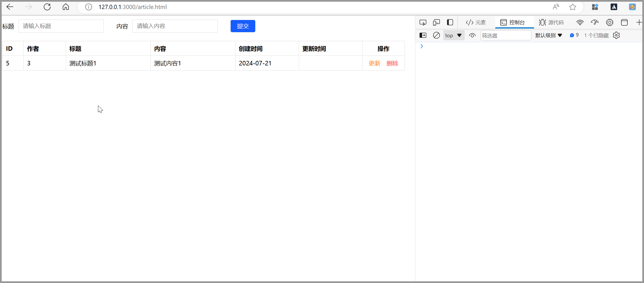Open the network conditions wifi icon
This screenshot has height=283, width=644.
point(580,23)
